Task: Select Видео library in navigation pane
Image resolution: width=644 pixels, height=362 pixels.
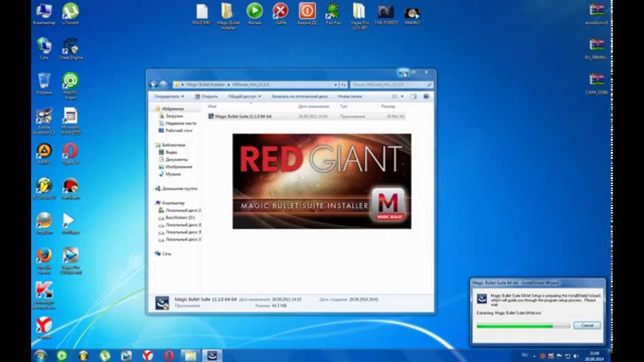Action: pos(168,152)
